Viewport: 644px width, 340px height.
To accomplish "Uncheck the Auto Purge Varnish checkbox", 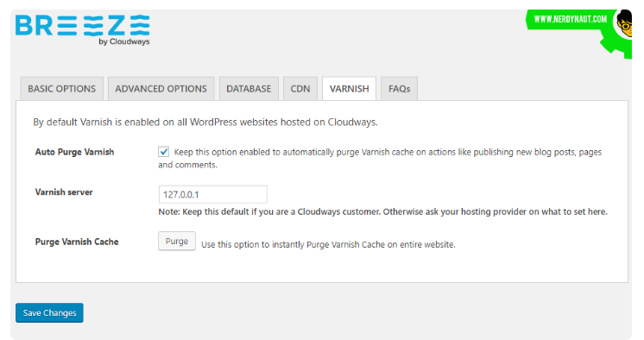I will tap(163, 152).
